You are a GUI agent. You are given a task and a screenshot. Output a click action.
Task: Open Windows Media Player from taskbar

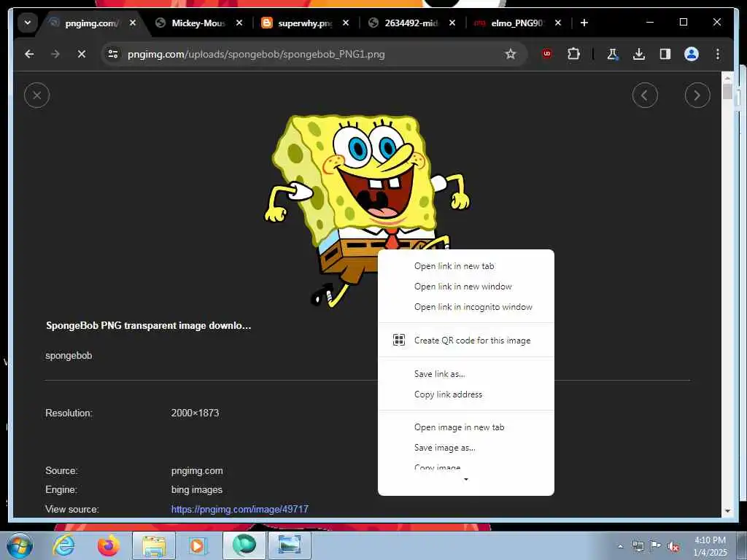(197, 545)
